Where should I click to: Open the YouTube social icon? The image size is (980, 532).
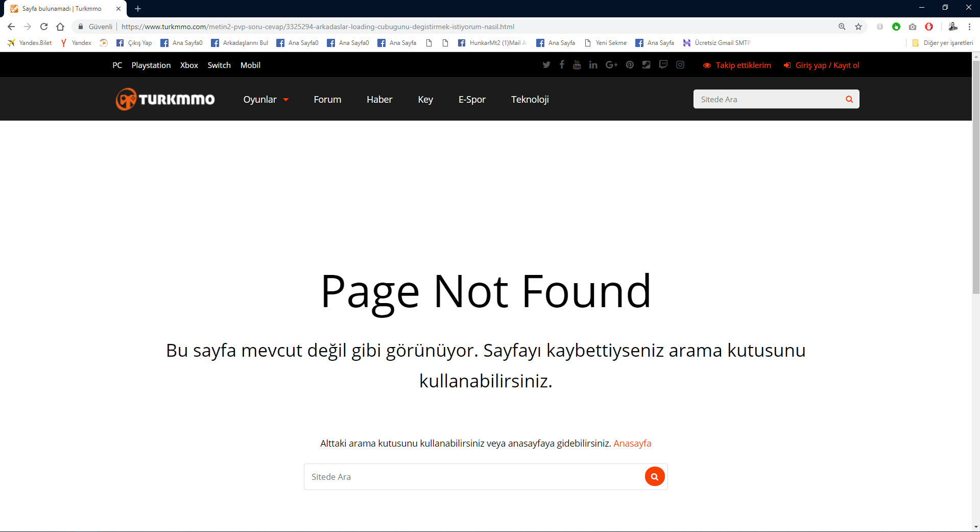tap(577, 65)
